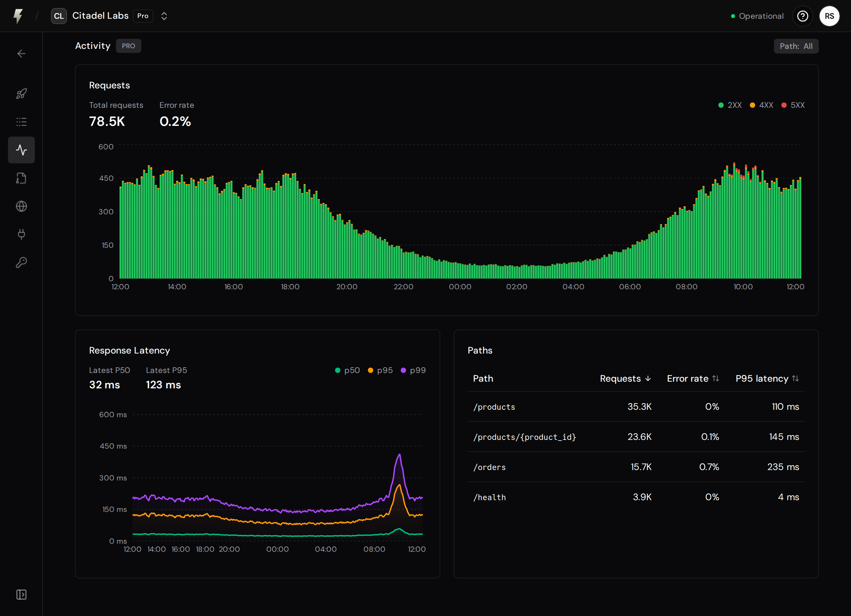Screen dimensions: 851x616
Task: Toggle the p99 latency series
Action: (x=413, y=370)
